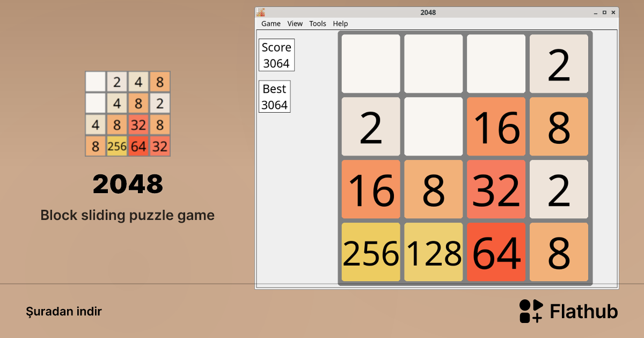Open the View menu

click(x=295, y=24)
